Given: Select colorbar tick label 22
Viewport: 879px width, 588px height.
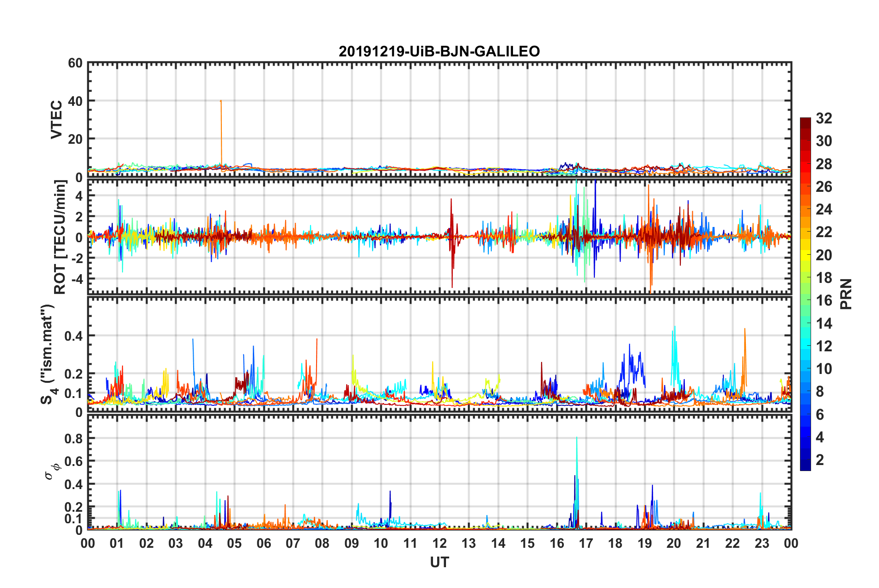Looking at the screenshot, I should 824,232.
